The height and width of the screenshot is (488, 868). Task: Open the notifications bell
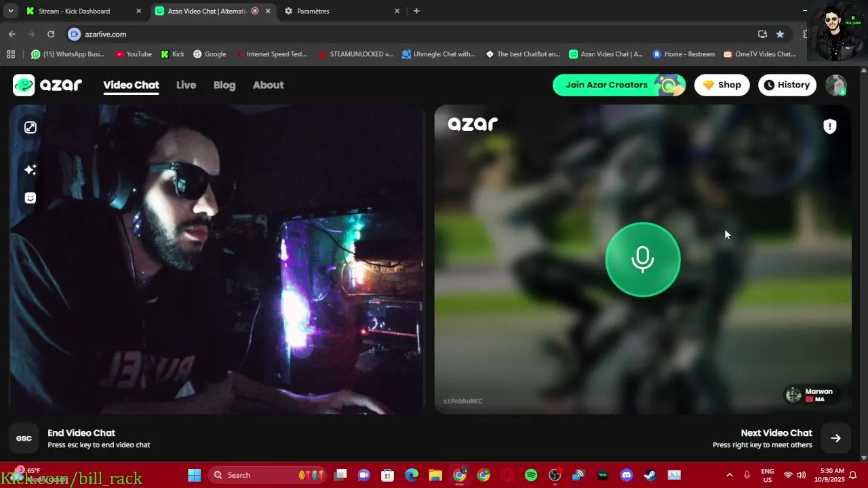tap(853, 475)
